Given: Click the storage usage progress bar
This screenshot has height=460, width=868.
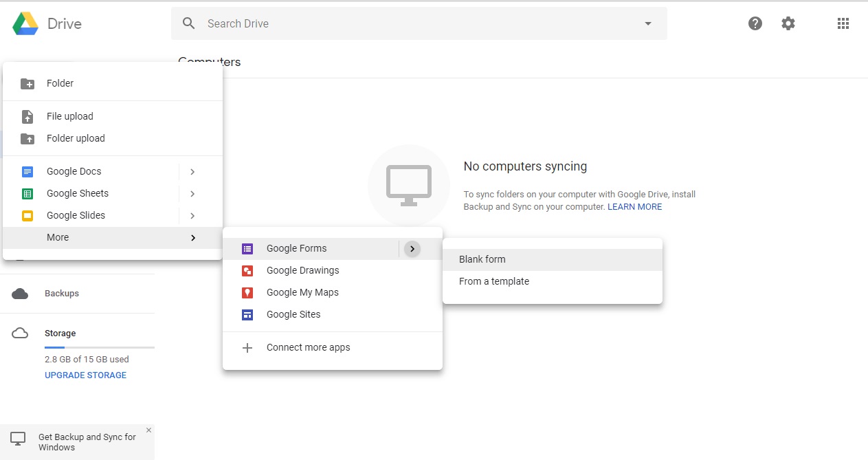Looking at the screenshot, I should tap(100, 348).
